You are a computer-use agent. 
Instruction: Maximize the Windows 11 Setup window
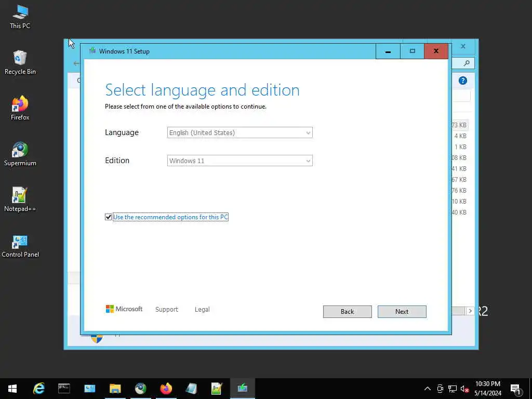click(412, 51)
